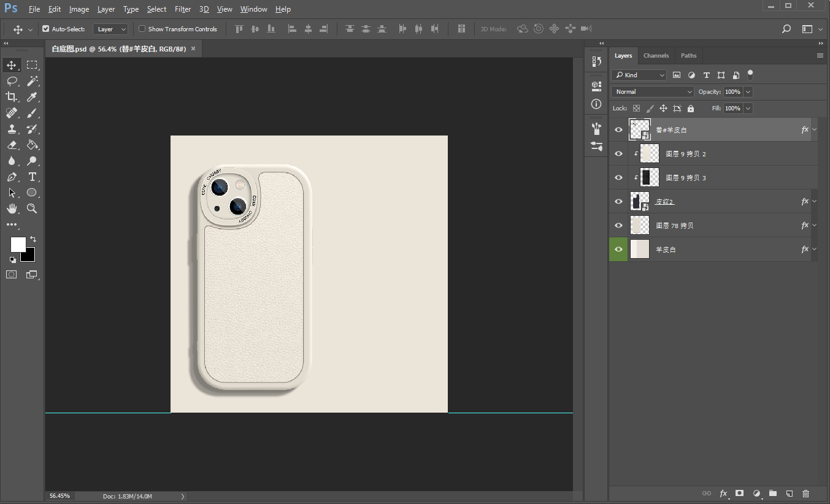Viewport: 830px width, 504px height.
Task: Click the delete layer trash icon
Action: [806, 494]
